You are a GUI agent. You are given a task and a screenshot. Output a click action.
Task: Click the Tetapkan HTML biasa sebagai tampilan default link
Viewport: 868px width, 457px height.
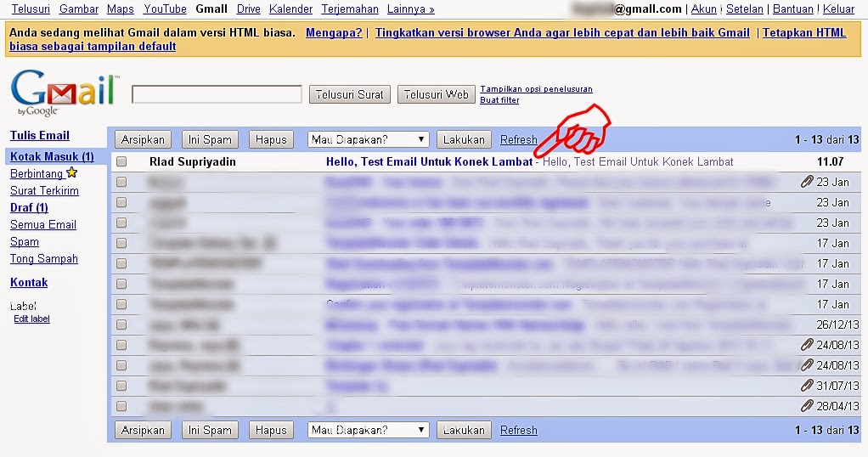click(804, 32)
